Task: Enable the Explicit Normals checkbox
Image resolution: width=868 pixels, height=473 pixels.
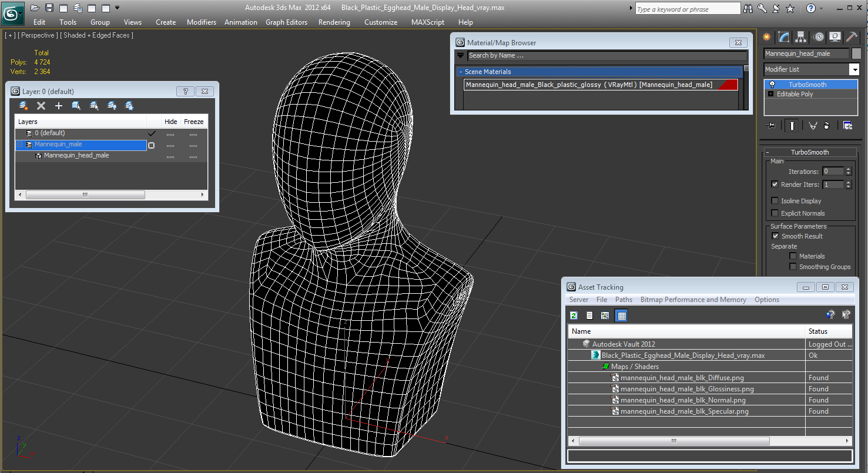Action: (775, 213)
